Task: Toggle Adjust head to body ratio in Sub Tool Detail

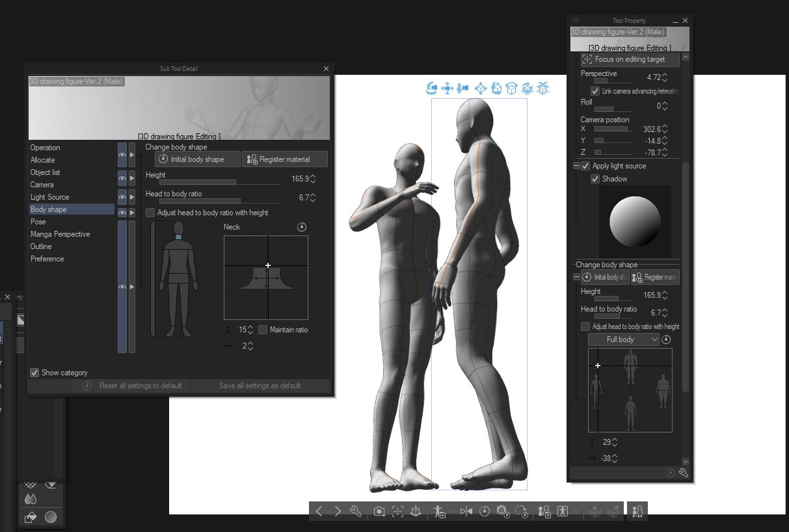Action: click(x=150, y=213)
